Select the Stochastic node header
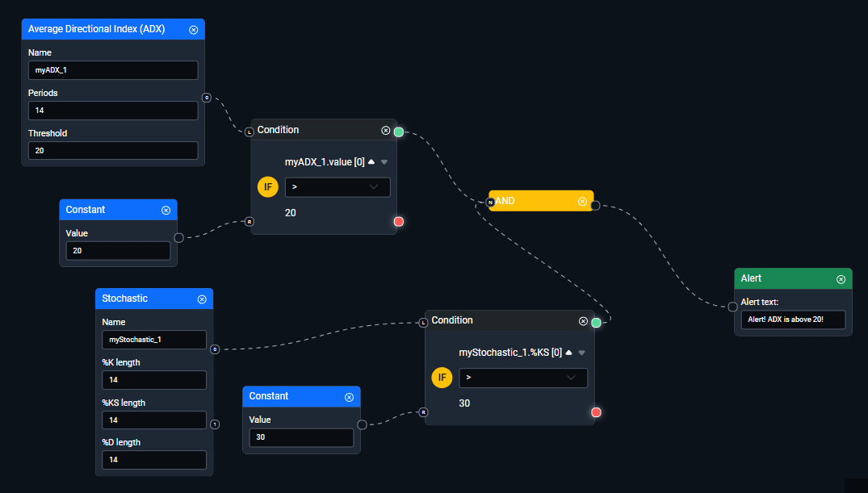Viewport: 868px width, 493px height. pyautogui.click(x=154, y=299)
